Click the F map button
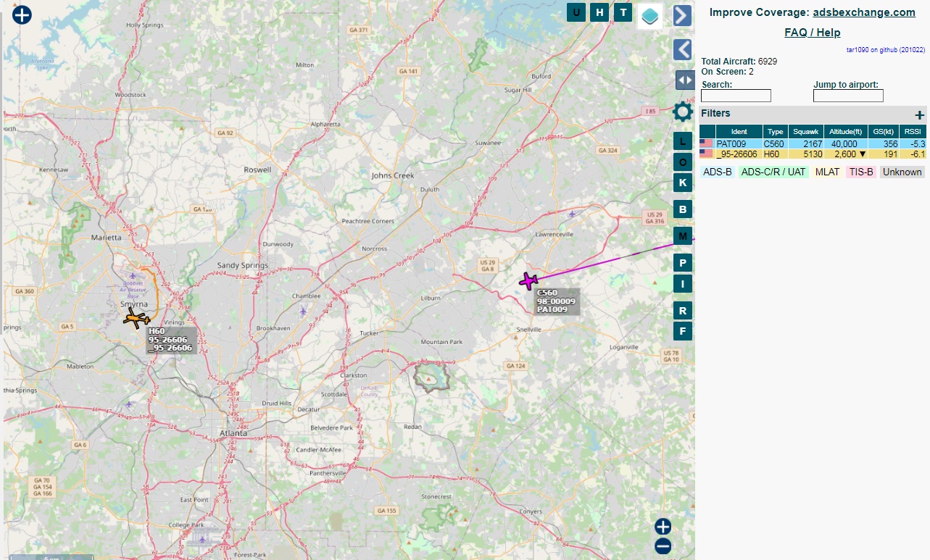Image resolution: width=930 pixels, height=560 pixels. 682,331
